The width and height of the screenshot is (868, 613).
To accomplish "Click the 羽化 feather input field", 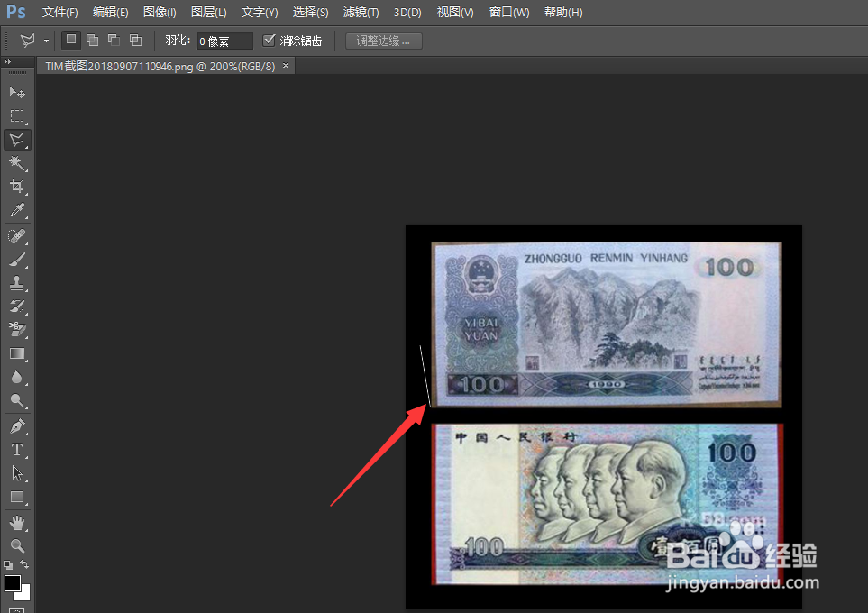I will [x=224, y=41].
